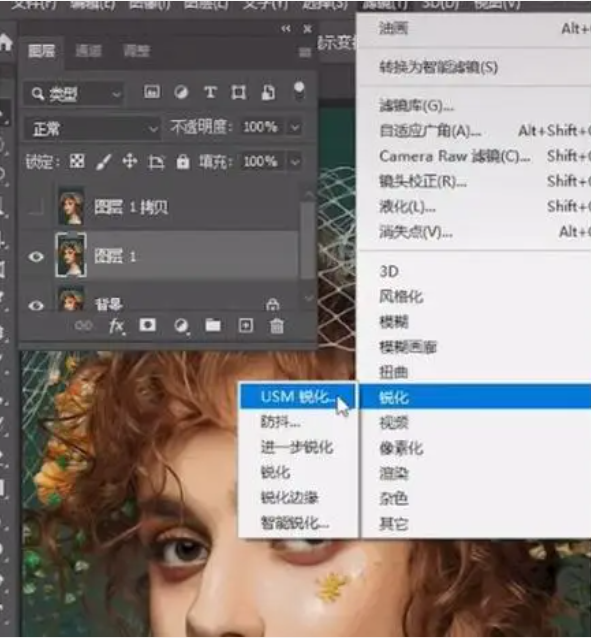Hide the 背景 layer eye icon

point(36,305)
